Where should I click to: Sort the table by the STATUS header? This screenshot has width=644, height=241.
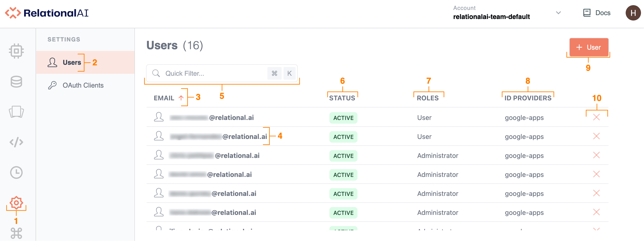[342, 98]
